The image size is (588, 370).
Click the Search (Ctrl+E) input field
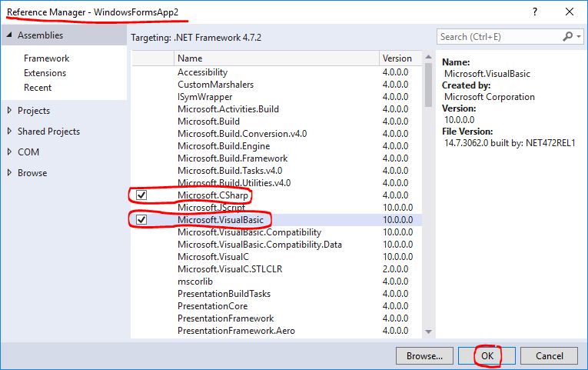tap(500, 36)
